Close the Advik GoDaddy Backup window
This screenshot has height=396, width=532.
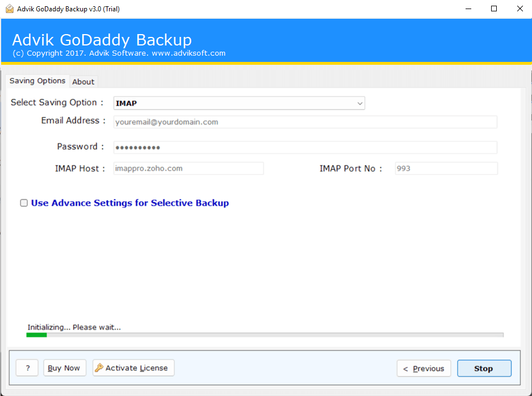coord(520,9)
